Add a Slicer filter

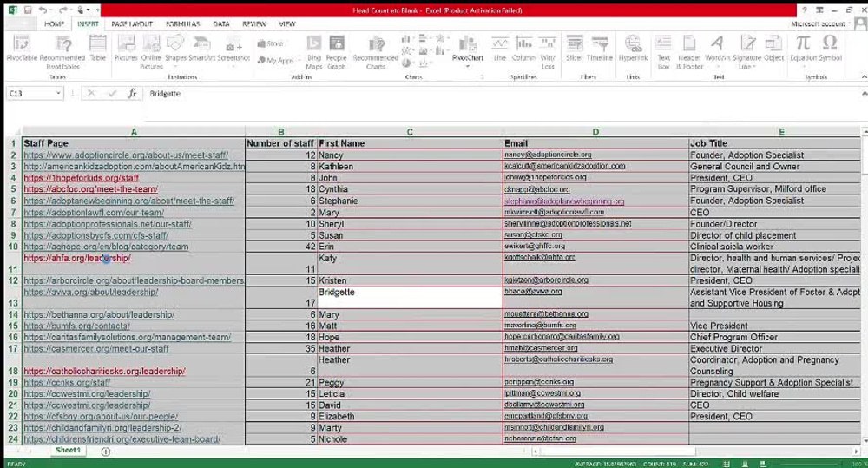574,48
